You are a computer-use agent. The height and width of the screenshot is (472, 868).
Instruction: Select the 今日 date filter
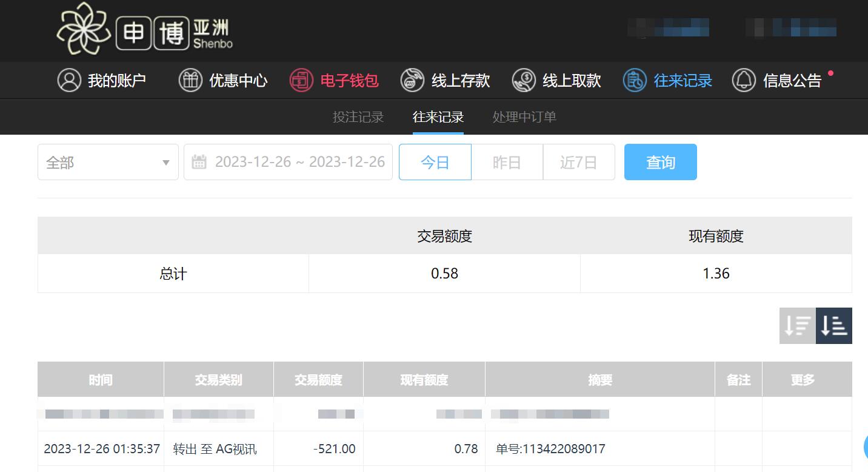435,162
